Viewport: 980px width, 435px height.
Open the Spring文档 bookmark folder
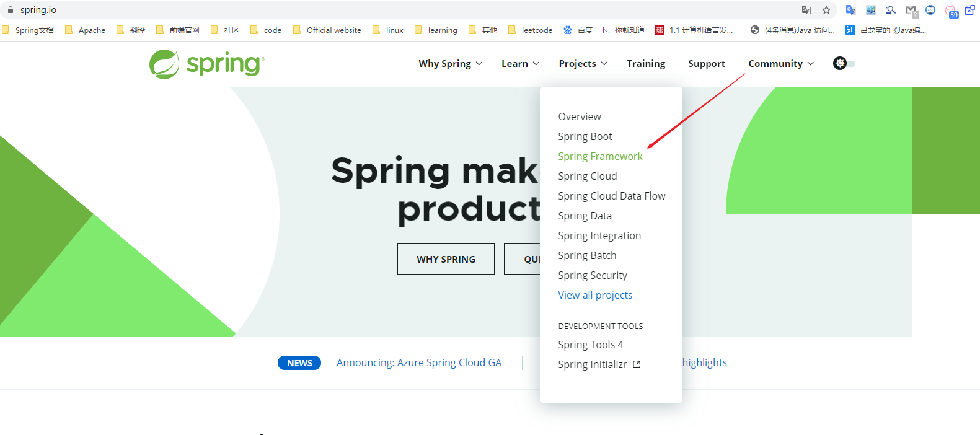(x=28, y=30)
